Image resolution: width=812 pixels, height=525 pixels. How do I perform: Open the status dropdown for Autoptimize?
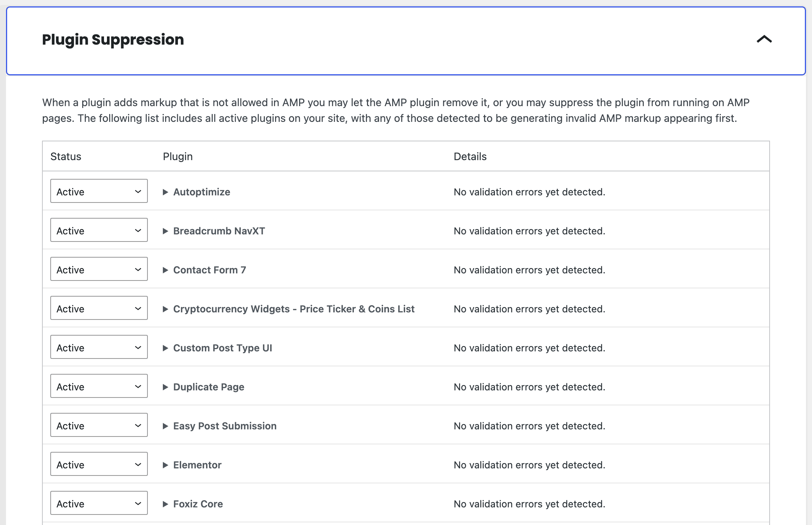click(99, 191)
